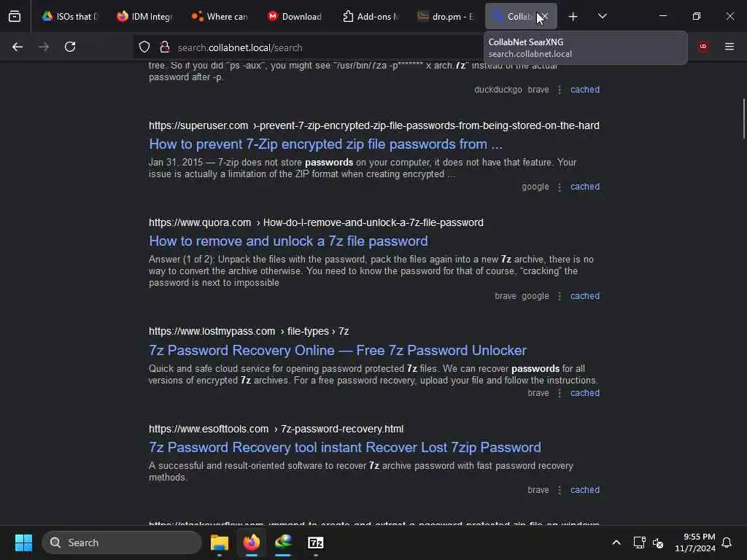Open more options for duckduckgo brave result
The height and width of the screenshot is (560, 747).
(x=560, y=90)
